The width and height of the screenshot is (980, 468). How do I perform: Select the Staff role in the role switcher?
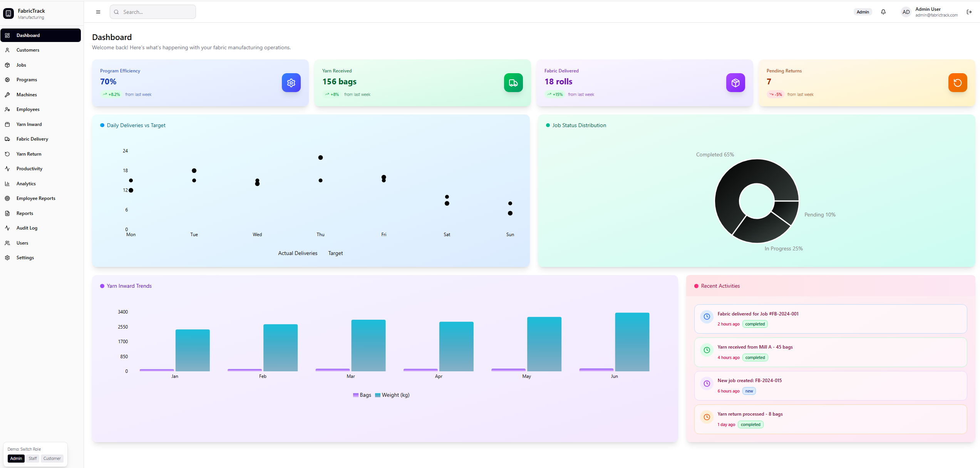coord(32,458)
